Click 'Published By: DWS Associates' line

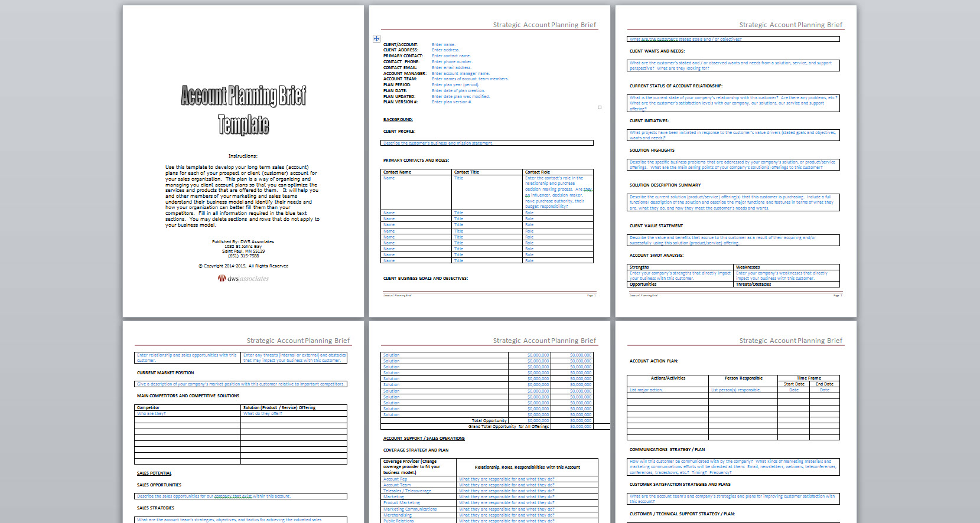pyautogui.click(x=243, y=242)
